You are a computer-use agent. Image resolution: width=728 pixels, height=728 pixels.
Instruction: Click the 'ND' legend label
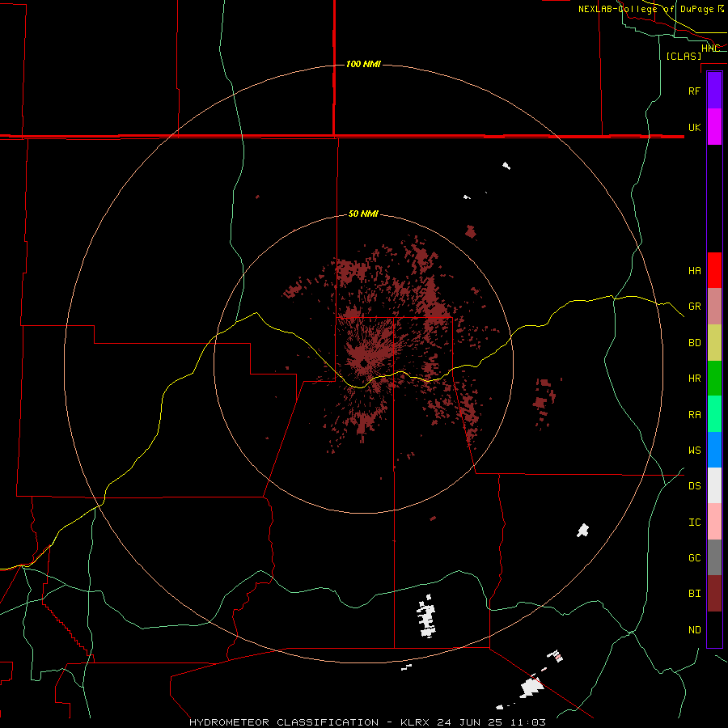(694, 630)
